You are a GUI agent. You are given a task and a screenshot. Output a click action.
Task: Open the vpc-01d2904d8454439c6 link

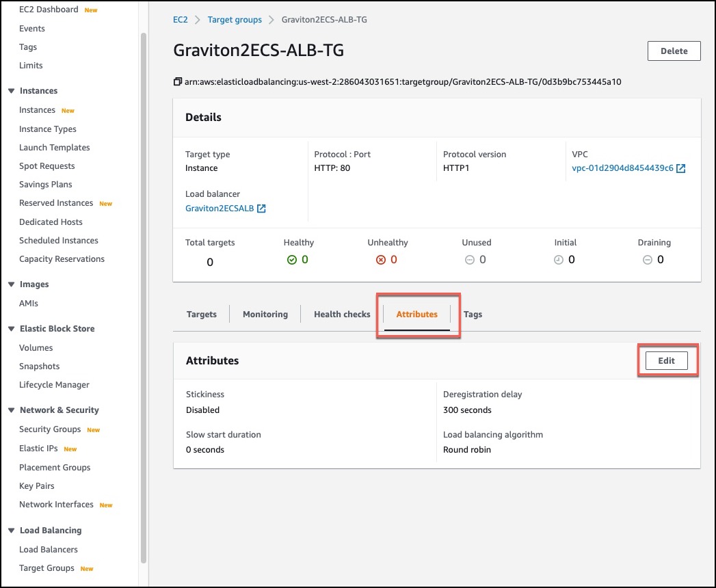point(622,168)
